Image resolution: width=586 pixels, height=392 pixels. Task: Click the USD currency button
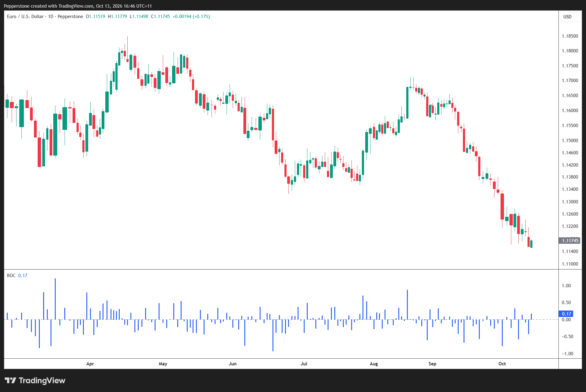point(570,17)
